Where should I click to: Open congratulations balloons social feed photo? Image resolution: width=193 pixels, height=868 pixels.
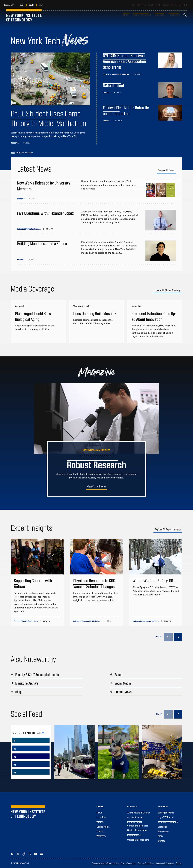pos(162,752)
